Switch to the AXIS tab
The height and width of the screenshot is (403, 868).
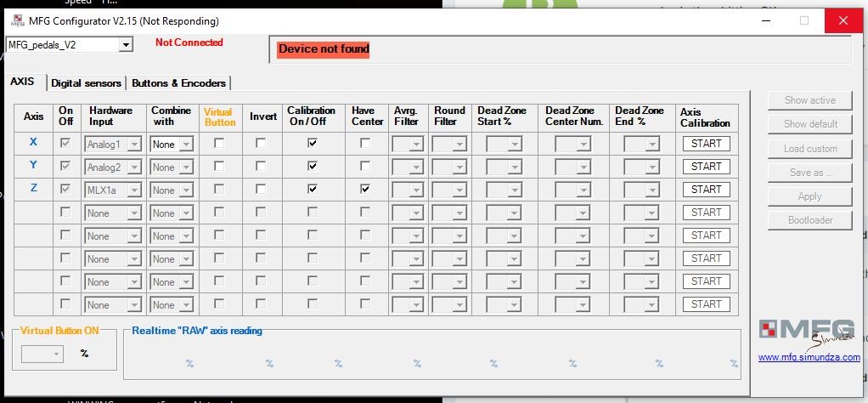pyautogui.click(x=23, y=82)
